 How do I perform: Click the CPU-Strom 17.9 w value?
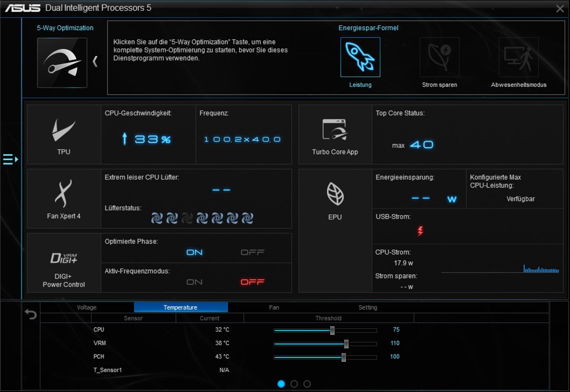click(x=404, y=263)
